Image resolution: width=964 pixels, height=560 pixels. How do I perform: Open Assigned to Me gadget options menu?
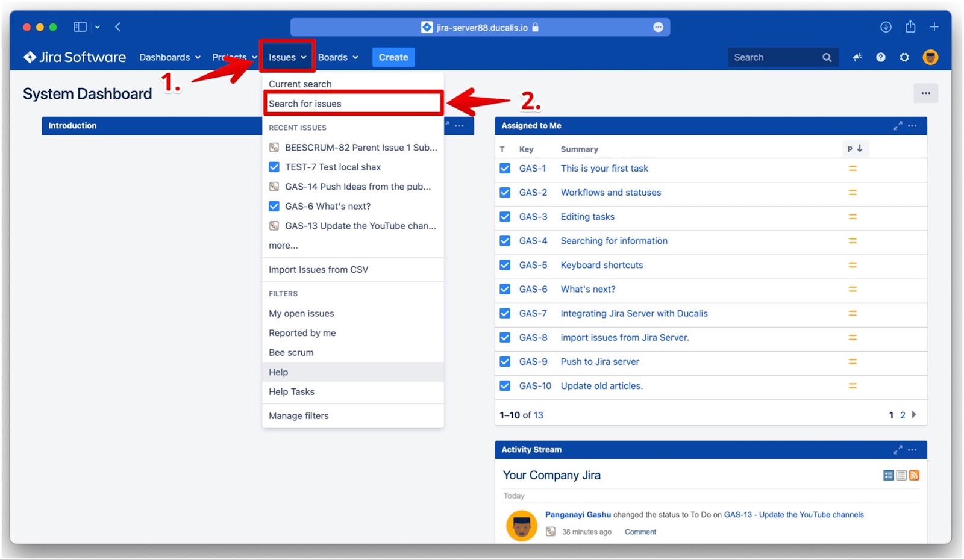(x=912, y=126)
